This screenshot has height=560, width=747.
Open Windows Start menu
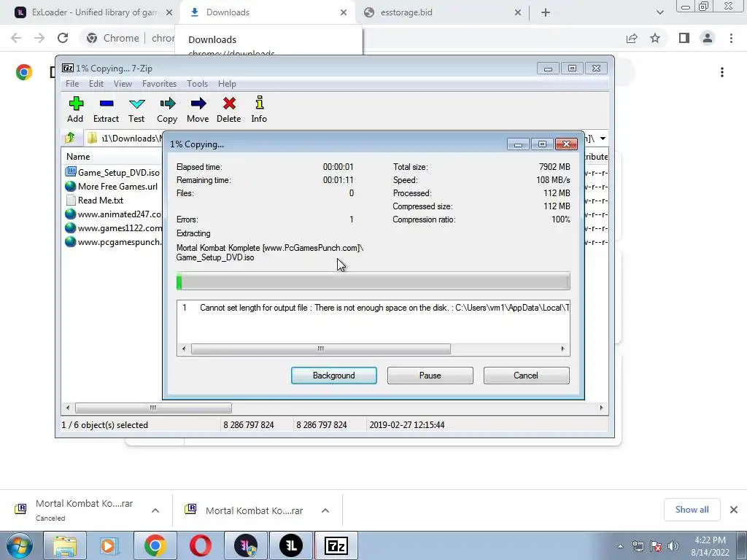(x=19, y=545)
